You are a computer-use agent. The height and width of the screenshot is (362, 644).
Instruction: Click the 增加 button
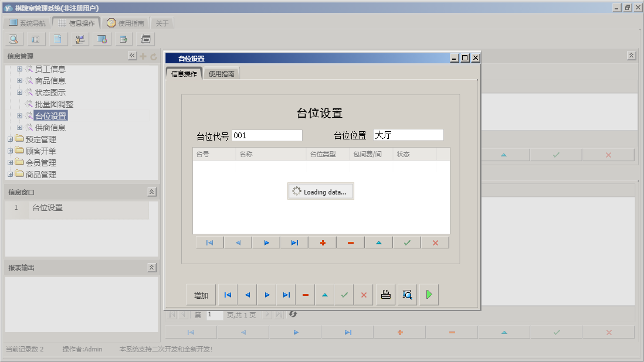tap(201, 295)
